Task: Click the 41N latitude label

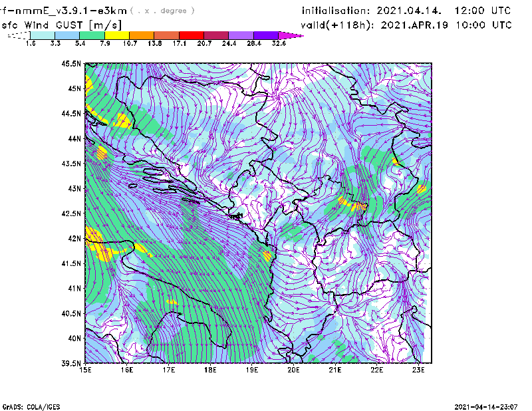Action: pos(74,289)
